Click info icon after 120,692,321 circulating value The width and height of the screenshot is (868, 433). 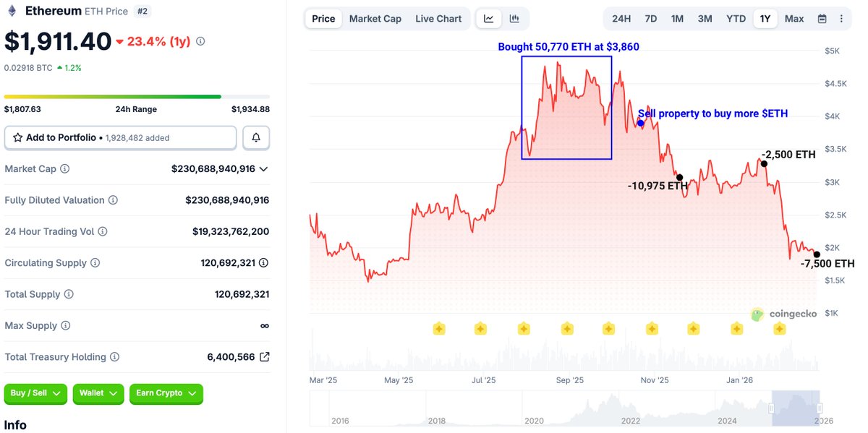(x=263, y=263)
